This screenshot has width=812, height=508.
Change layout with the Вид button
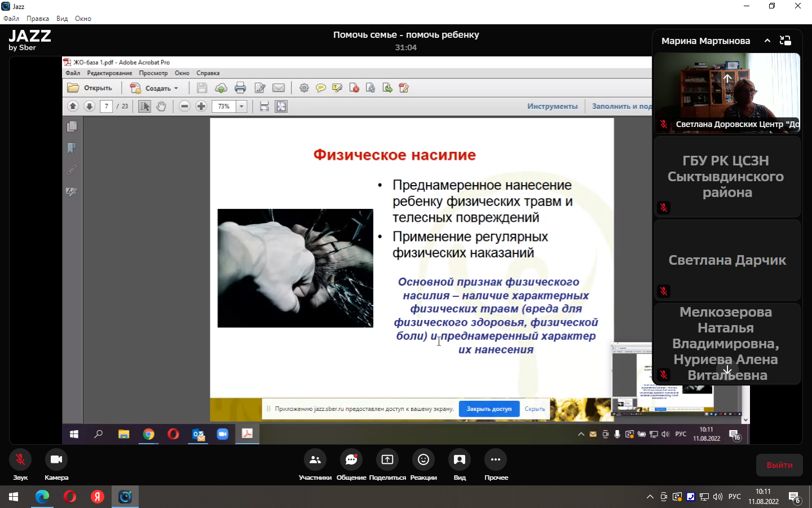pyautogui.click(x=460, y=460)
